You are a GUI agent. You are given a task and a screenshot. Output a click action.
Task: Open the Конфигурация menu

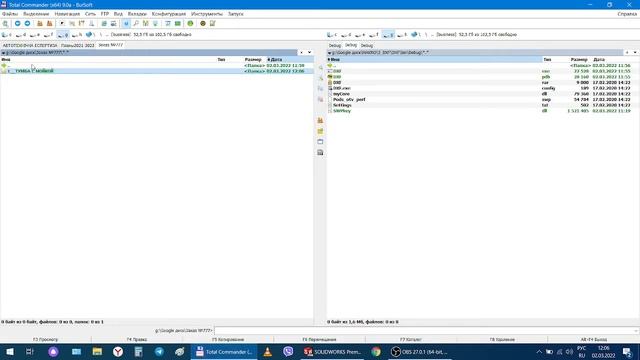169,14
